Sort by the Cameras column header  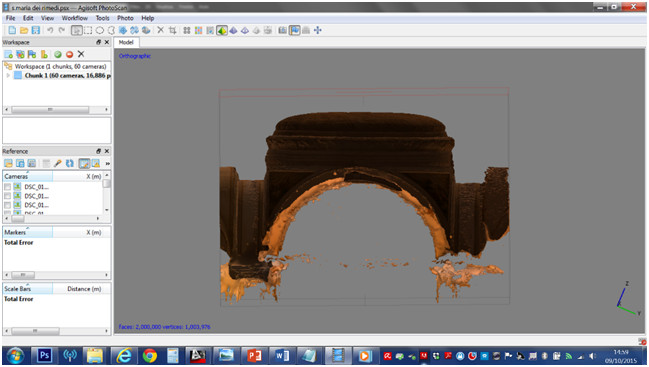pos(28,176)
